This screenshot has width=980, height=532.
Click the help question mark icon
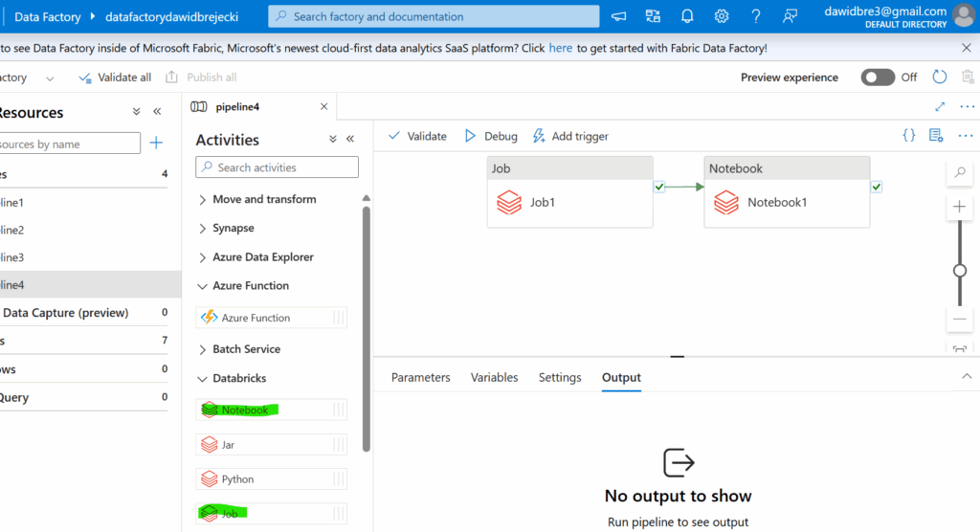point(756,16)
